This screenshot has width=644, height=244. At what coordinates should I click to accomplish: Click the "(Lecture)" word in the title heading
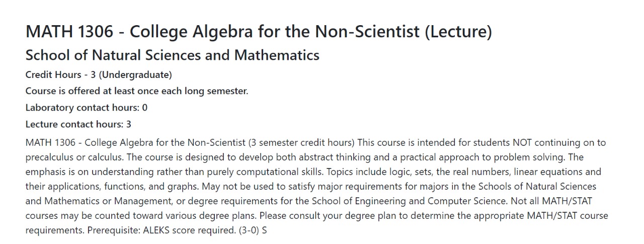(x=458, y=32)
